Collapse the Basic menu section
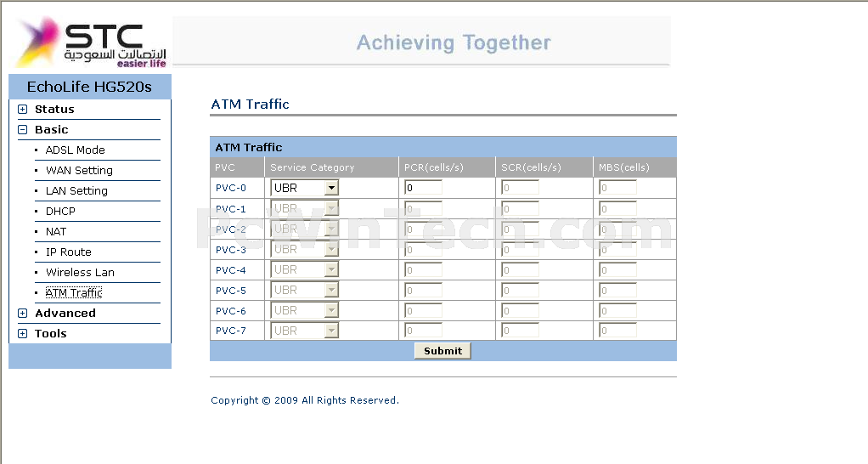 point(23,129)
